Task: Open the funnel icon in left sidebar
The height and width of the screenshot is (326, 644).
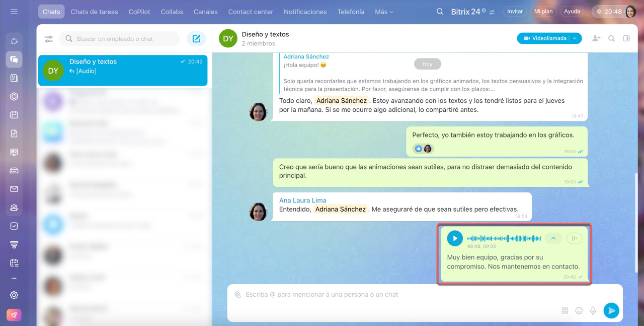Action: [14, 244]
